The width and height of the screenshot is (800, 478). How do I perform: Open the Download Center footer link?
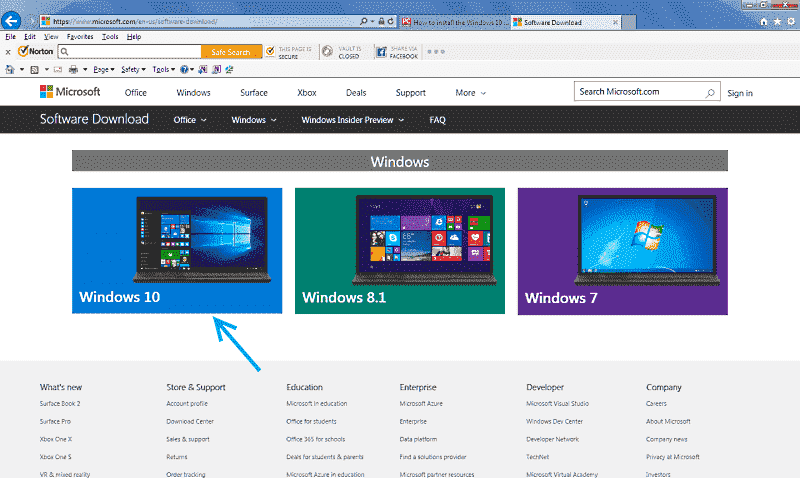coord(190,421)
